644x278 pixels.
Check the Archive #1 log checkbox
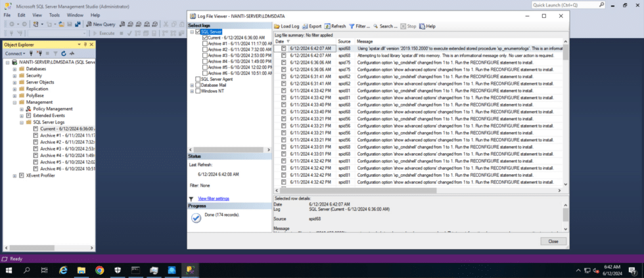click(205, 43)
